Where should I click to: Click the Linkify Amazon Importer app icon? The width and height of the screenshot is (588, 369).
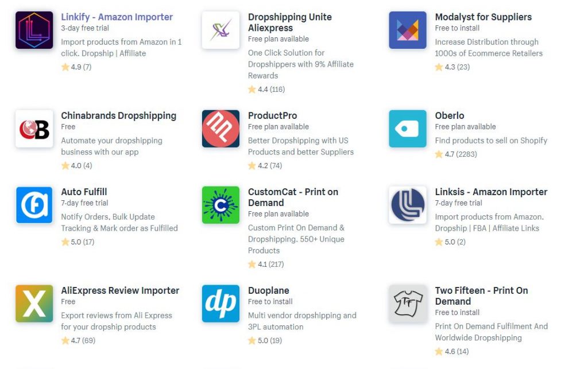coord(34,30)
